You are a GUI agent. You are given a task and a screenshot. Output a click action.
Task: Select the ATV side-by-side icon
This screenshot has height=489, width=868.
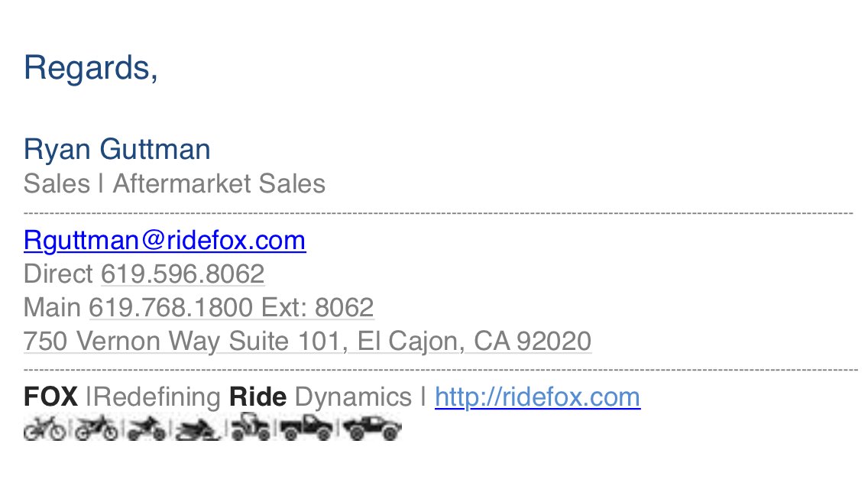coord(251,427)
